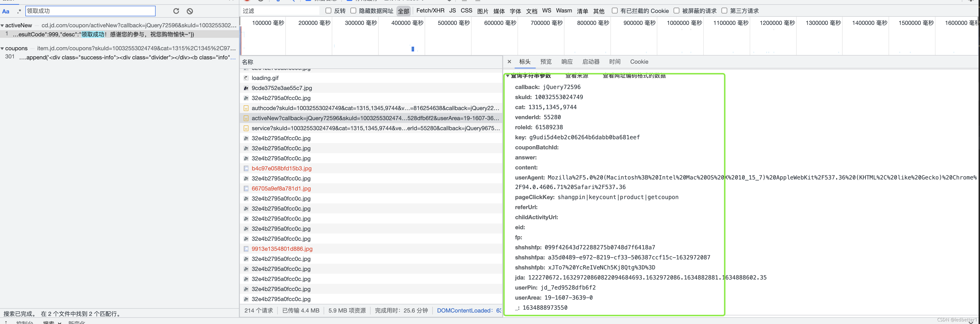
Task: Filter requests by 图片 images
Action: click(483, 11)
